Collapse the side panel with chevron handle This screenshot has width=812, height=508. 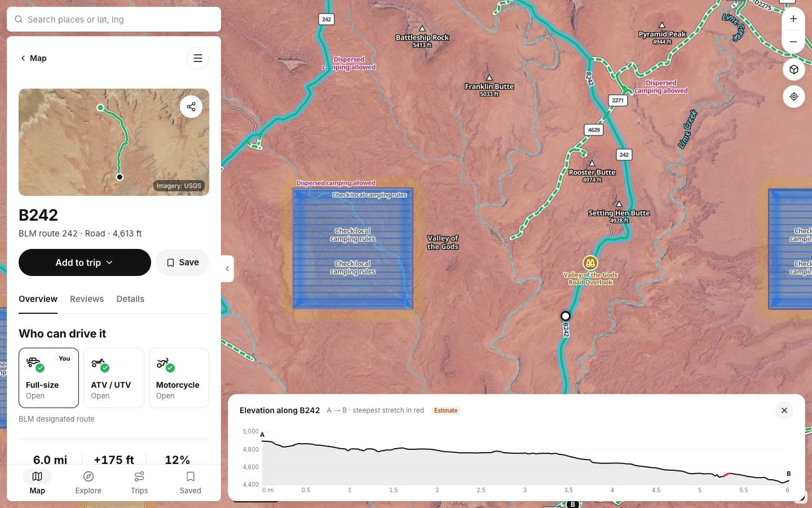pyautogui.click(x=227, y=269)
